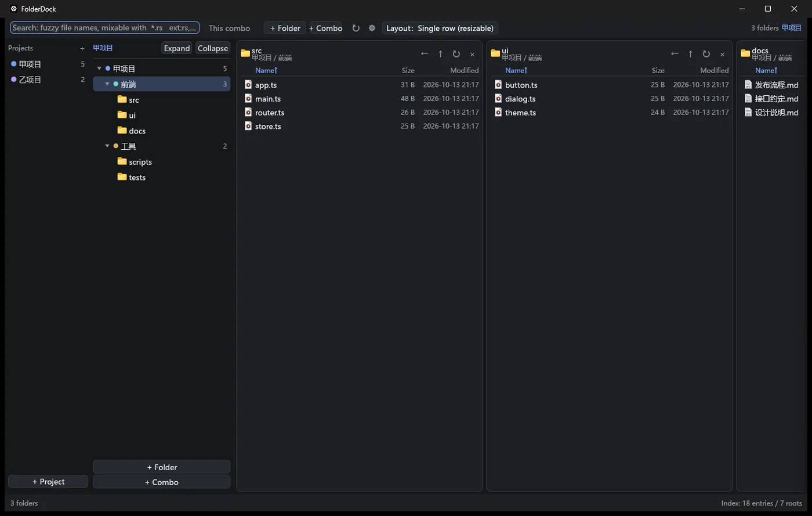The height and width of the screenshot is (516, 812).
Task: Click + Folder in the top toolbar
Action: pyautogui.click(x=285, y=28)
